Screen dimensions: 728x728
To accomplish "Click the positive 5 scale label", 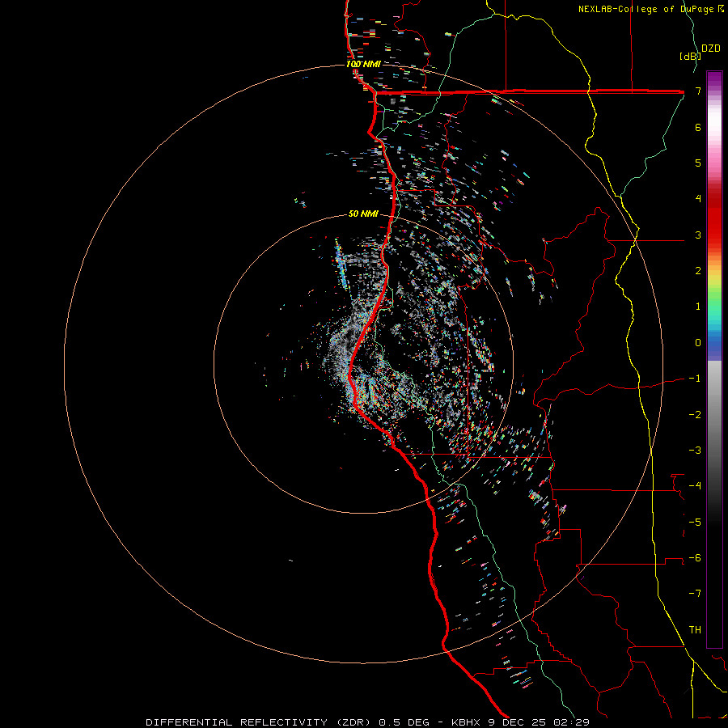I will 698,163.
